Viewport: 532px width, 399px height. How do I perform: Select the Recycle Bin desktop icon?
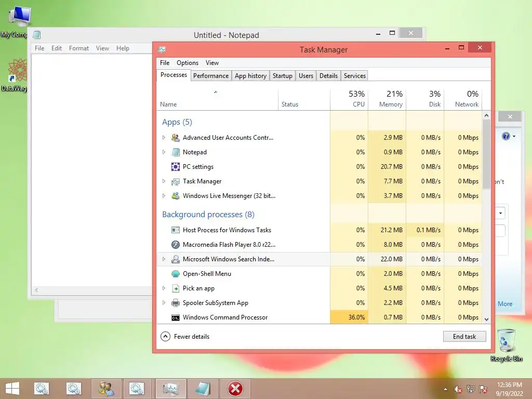pyautogui.click(x=506, y=341)
